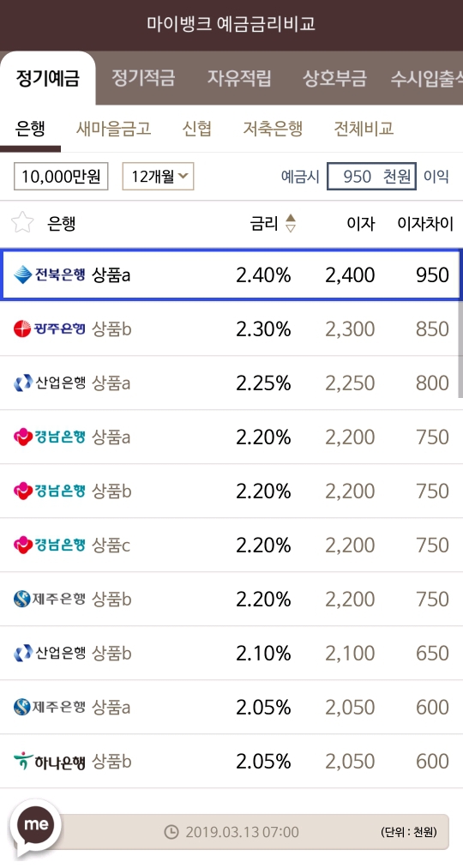Image resolution: width=463 pixels, height=868 pixels.
Task: Open the 12개월 period dropdown
Action: [159, 177]
